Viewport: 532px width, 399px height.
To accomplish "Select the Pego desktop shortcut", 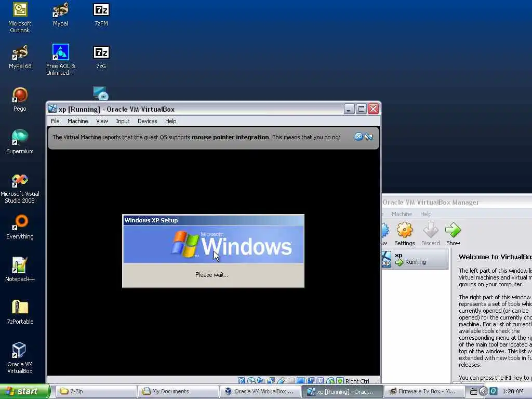I will pyautogui.click(x=20, y=100).
